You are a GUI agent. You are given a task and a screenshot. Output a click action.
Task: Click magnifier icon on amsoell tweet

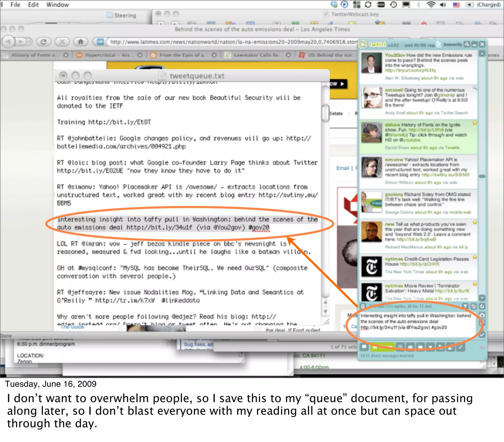[x=474, y=88]
